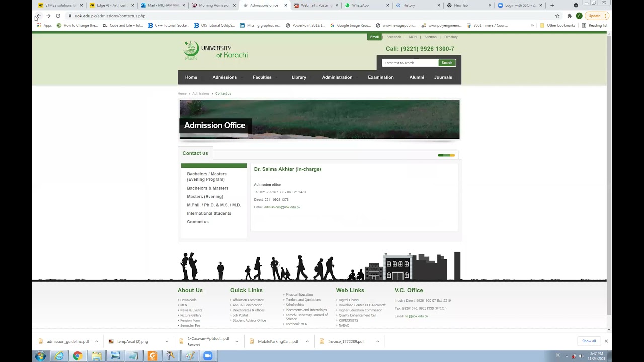Expand options for tempArsal (2).png download
This screenshot has height=362, width=644.
pos(167,341)
